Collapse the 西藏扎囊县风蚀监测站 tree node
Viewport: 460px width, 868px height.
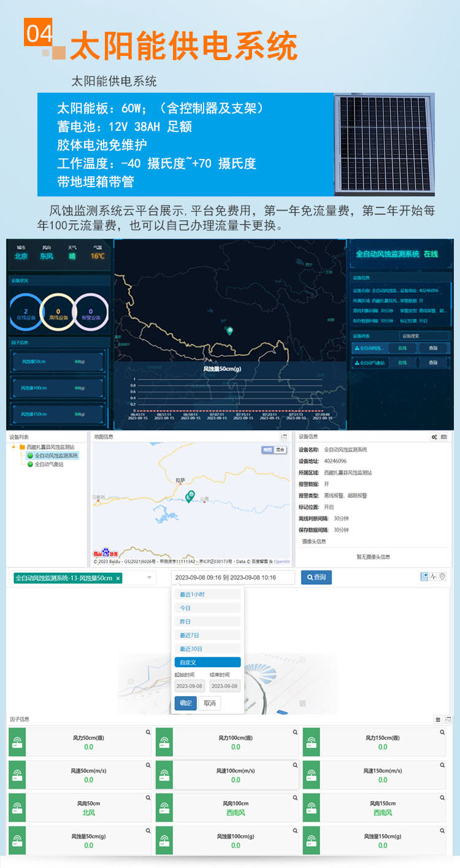pos(13,447)
